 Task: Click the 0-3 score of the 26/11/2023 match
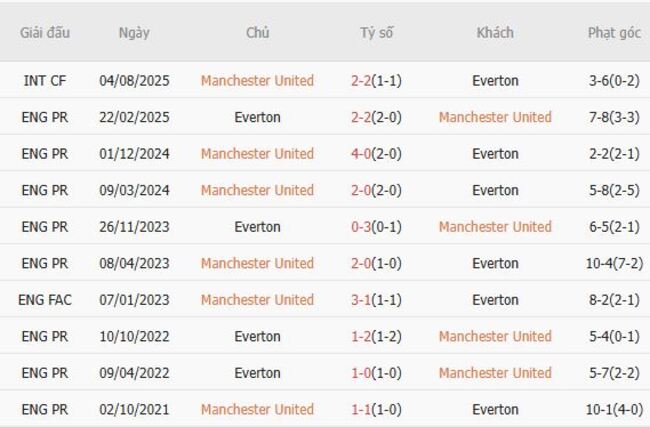(x=361, y=227)
